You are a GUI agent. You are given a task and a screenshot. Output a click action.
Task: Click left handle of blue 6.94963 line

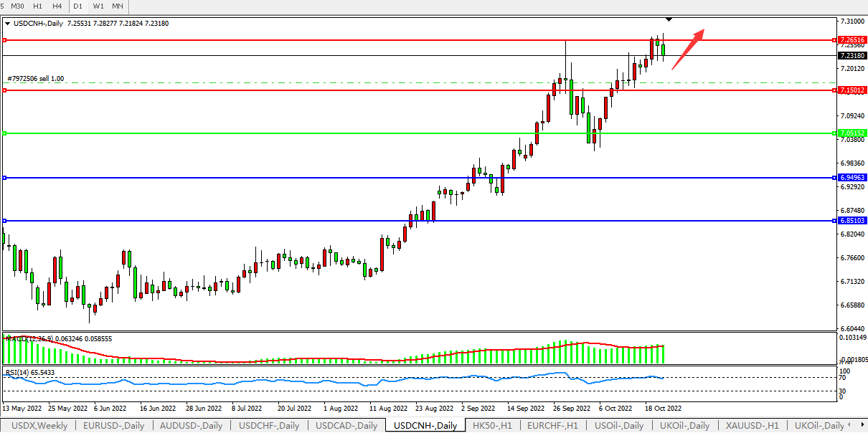4,178
